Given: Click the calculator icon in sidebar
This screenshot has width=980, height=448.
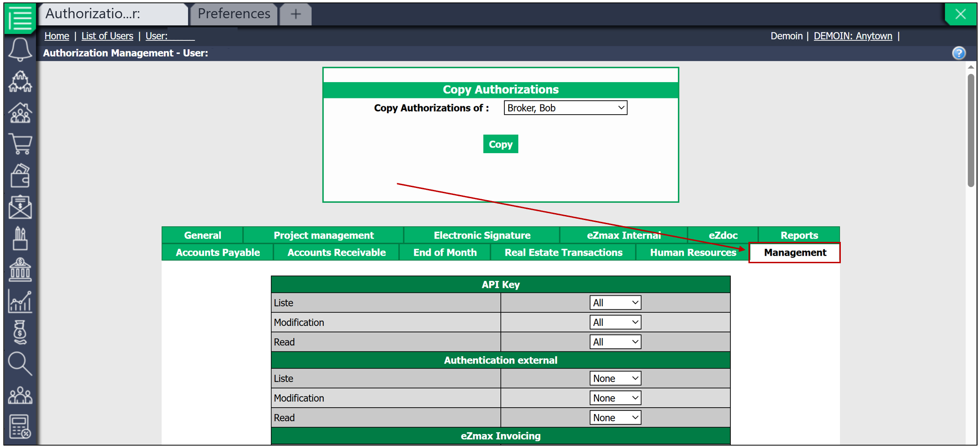Looking at the screenshot, I should pyautogui.click(x=20, y=426).
